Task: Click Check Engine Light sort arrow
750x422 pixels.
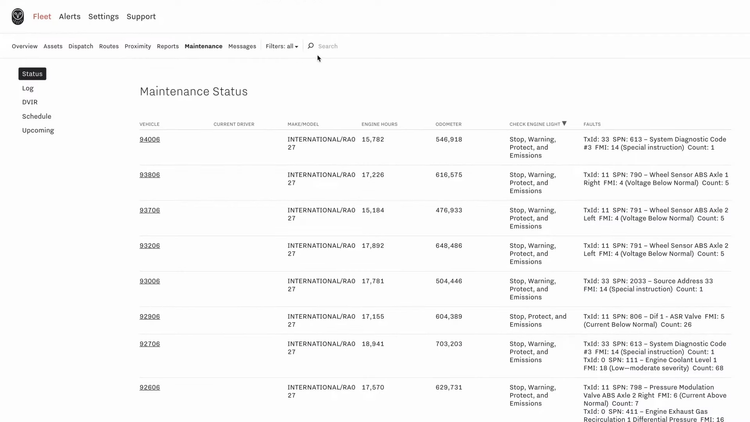Action: [x=564, y=124]
